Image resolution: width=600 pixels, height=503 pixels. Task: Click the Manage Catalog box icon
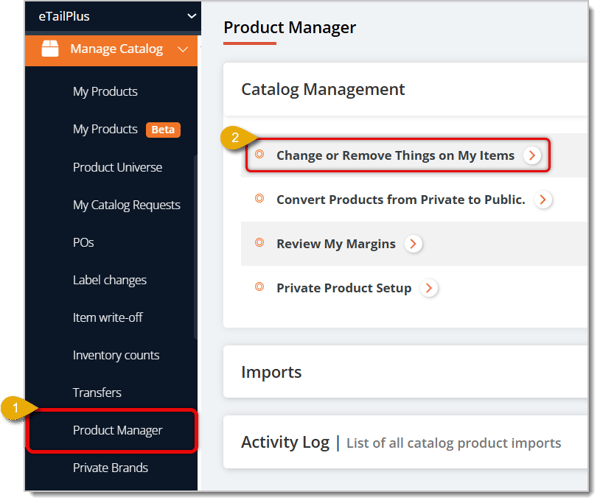coord(50,49)
